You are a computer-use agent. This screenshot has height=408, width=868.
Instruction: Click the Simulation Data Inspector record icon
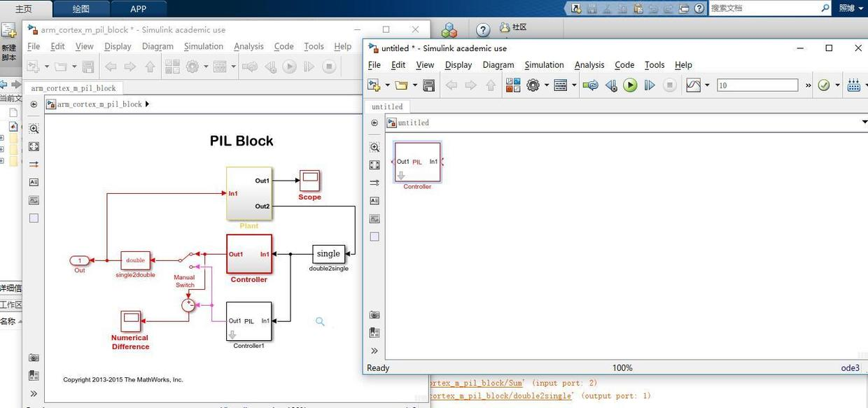(694, 85)
